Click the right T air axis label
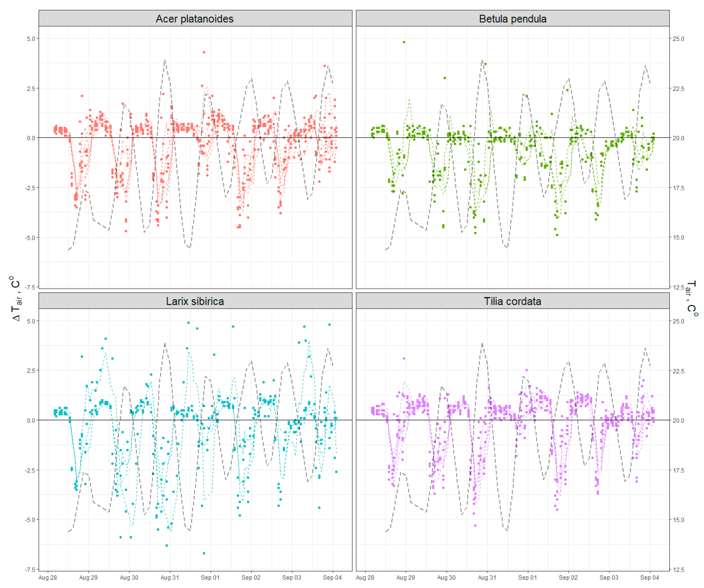This screenshot has width=704, height=588. pos(691,298)
